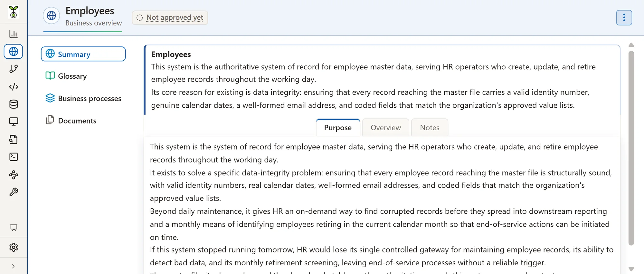Screen dimensions: 644x274
Task: Click the sprout app logo
Action: [x=14, y=12]
